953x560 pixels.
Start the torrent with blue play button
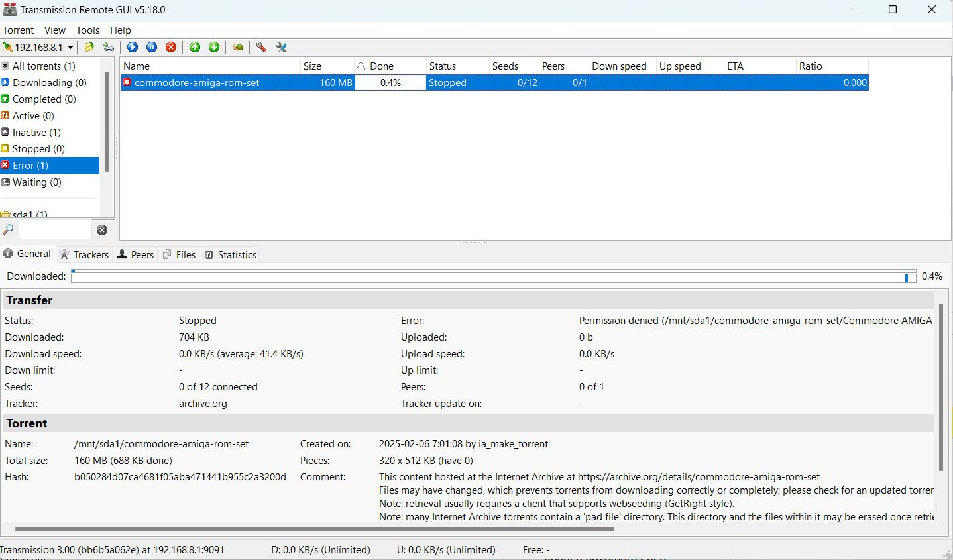pyautogui.click(x=133, y=47)
